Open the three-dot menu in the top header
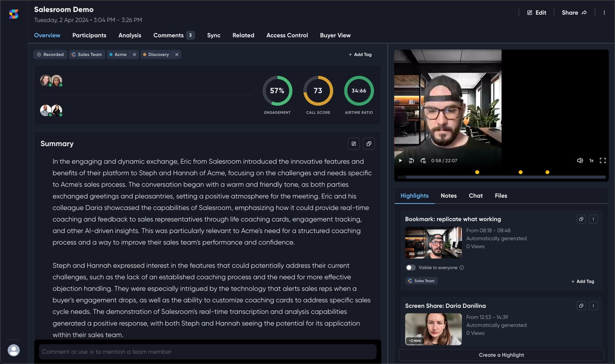This screenshot has width=615, height=364. 604,12
